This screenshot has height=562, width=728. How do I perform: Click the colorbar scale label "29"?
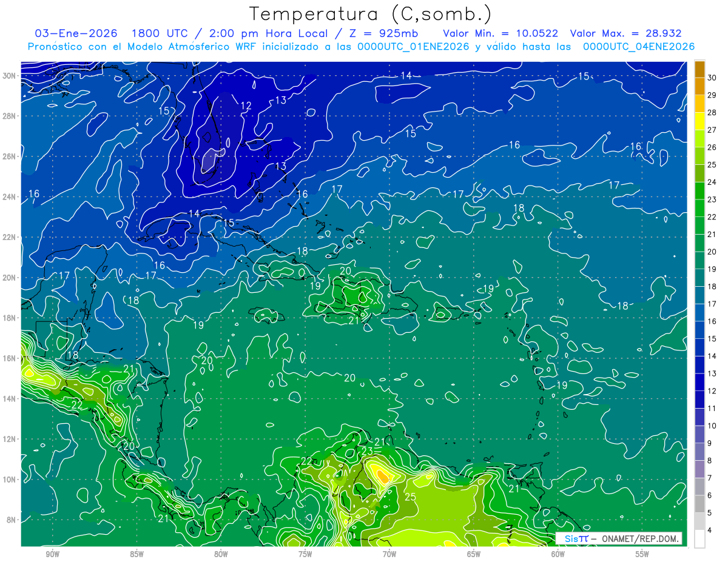[x=712, y=95]
